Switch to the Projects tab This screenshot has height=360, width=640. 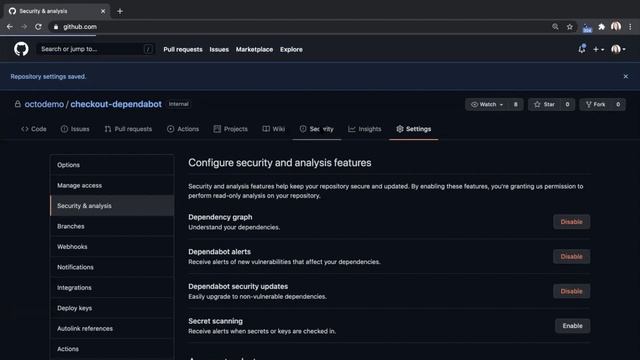pos(231,129)
